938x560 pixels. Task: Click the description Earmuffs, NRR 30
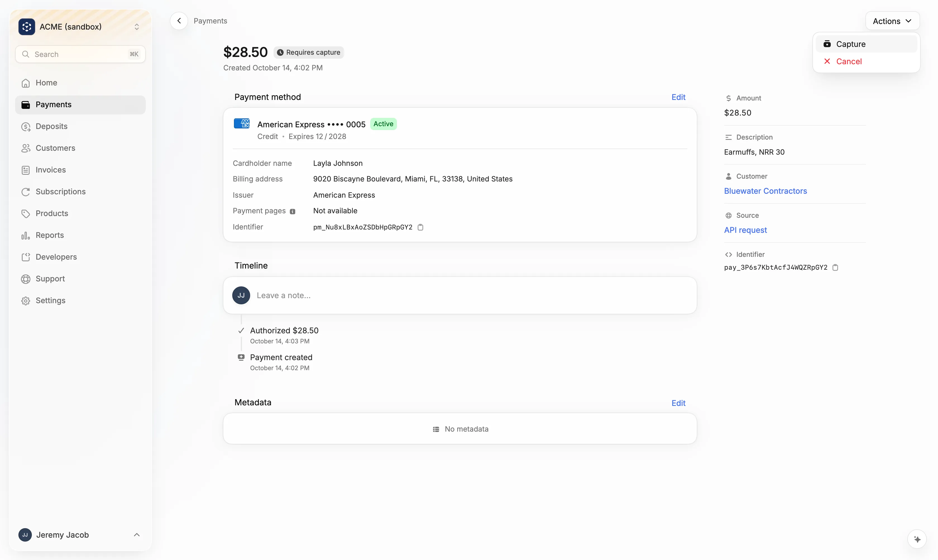754,152
